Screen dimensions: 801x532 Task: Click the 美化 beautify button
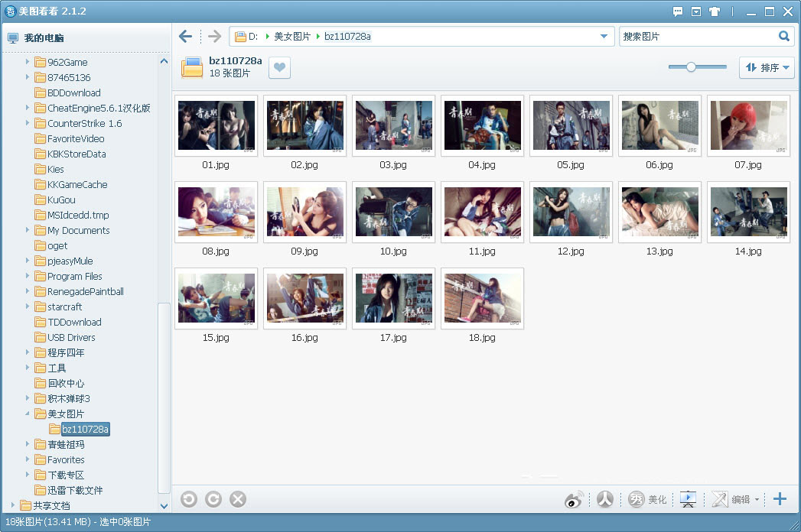pyautogui.click(x=648, y=500)
